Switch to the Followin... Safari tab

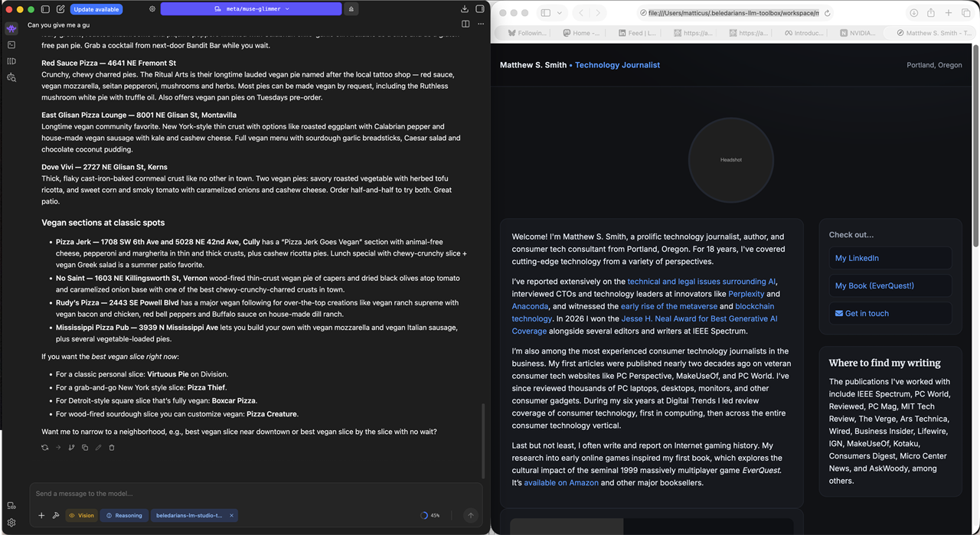point(527,33)
